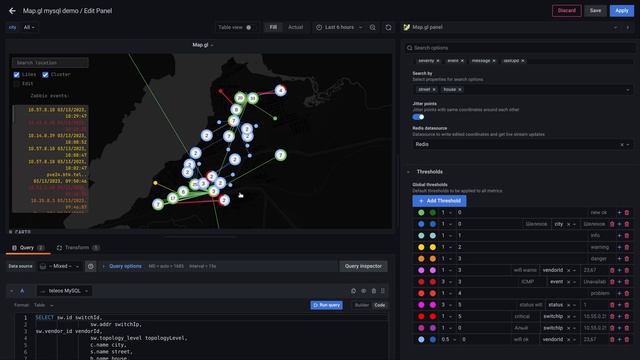Remove the 'street' search tag

point(434,89)
